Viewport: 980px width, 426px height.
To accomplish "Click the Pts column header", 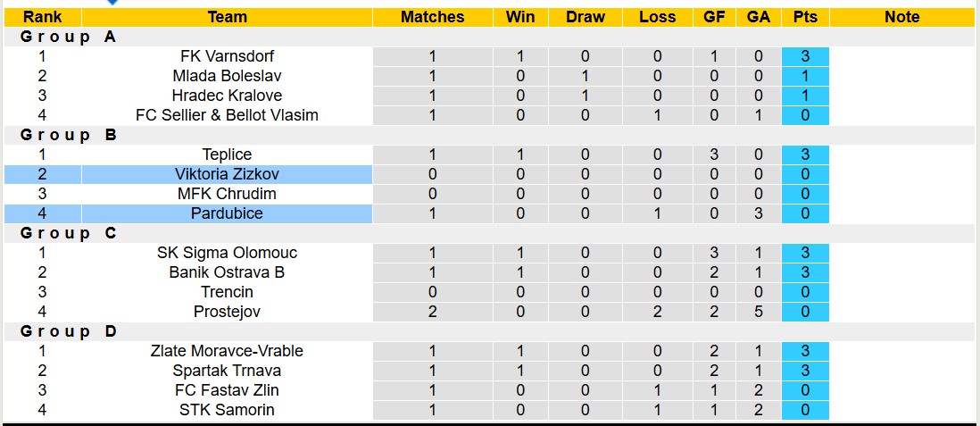I will (x=804, y=17).
